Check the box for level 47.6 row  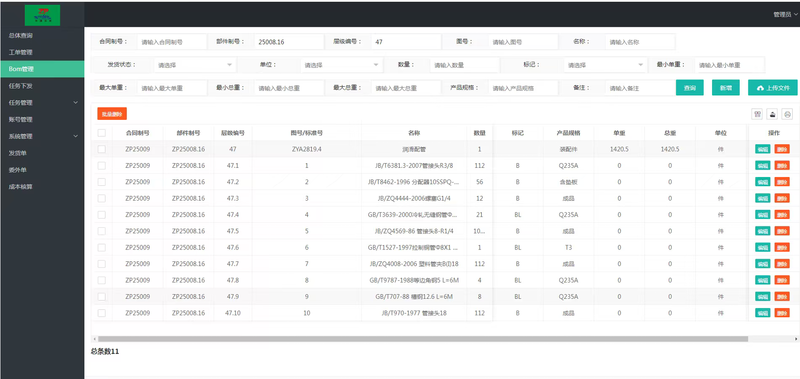(x=102, y=247)
